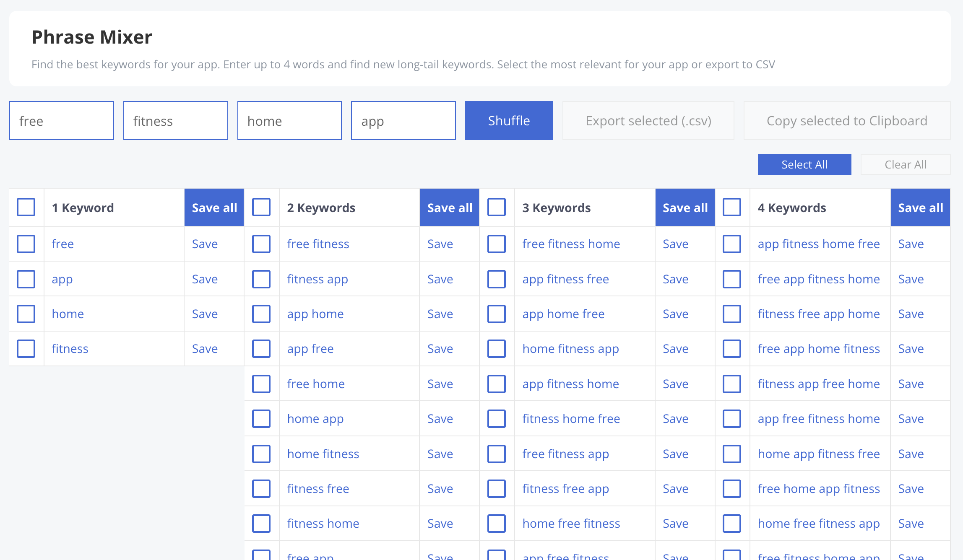Check 'free app fitness home' row checkbox
Viewport: 963px width, 560px height.
point(732,279)
